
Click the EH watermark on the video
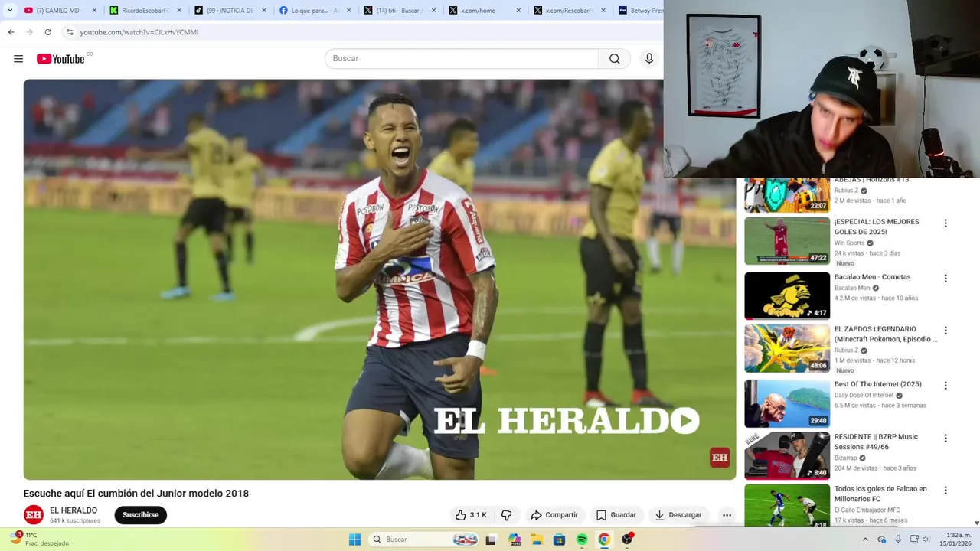point(720,458)
